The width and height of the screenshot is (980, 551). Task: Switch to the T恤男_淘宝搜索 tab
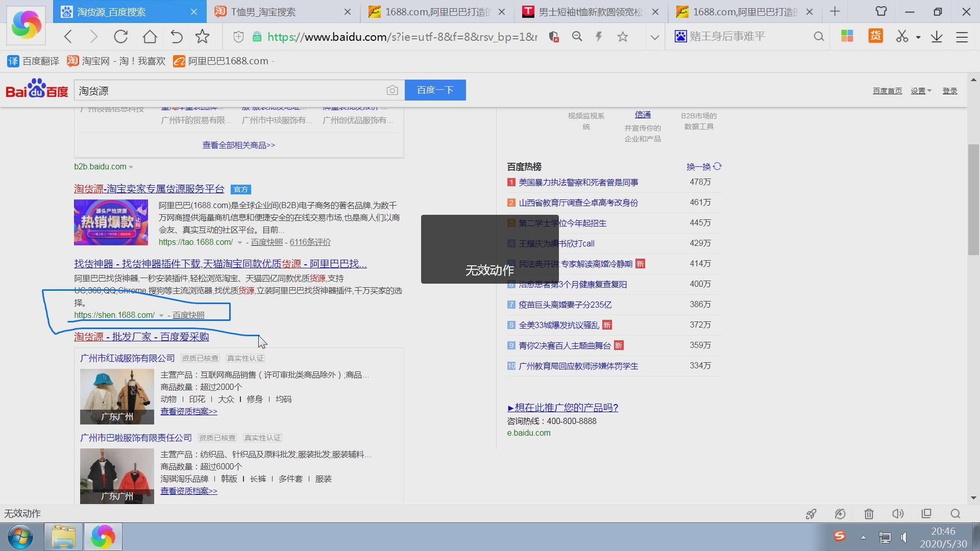pyautogui.click(x=281, y=11)
